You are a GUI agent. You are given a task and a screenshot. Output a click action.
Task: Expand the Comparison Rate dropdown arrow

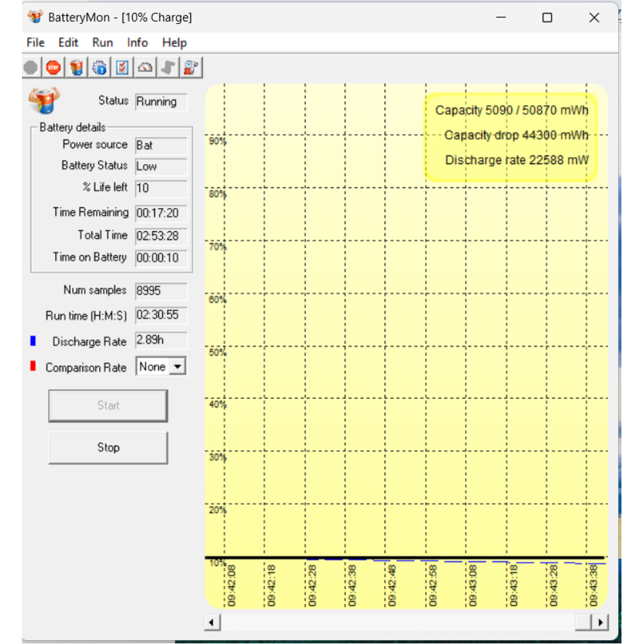[178, 366]
